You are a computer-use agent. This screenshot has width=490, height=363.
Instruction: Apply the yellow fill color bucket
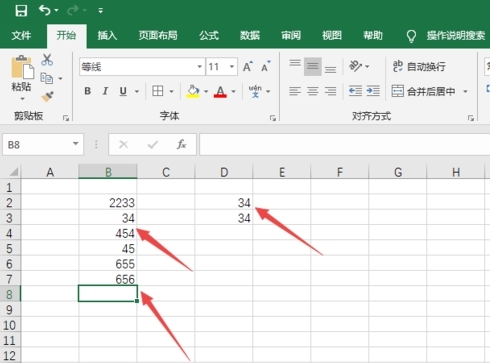tap(193, 91)
